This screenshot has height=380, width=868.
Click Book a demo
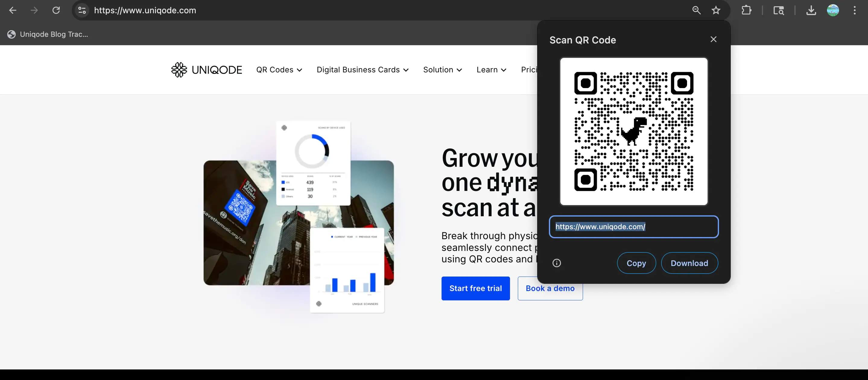[550, 288]
